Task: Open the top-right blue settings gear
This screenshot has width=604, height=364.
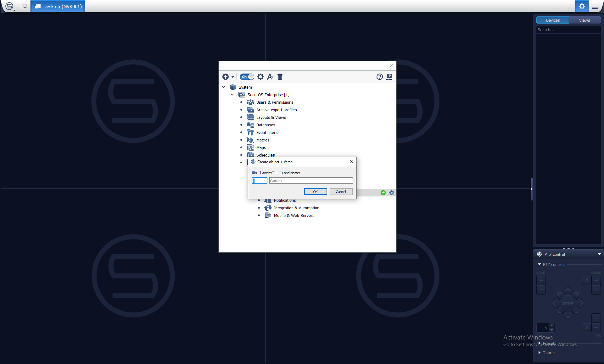Action: coord(582,6)
